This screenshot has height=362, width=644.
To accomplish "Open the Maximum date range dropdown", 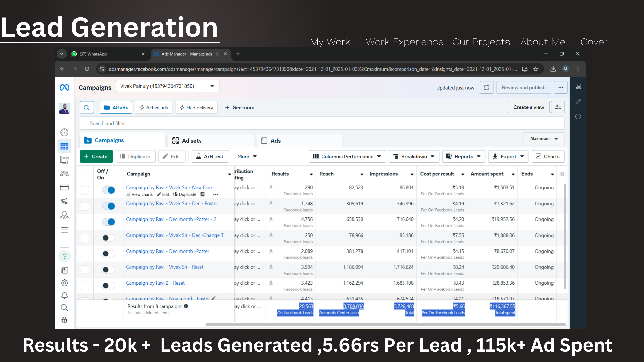I will tap(544, 138).
